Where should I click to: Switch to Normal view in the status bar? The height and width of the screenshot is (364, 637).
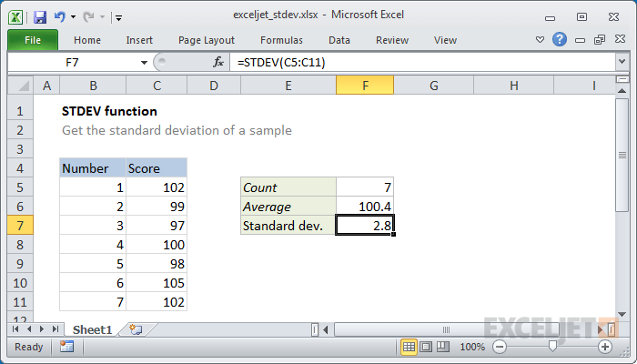point(409,347)
